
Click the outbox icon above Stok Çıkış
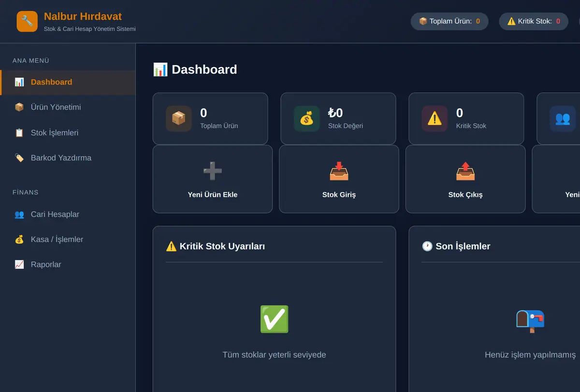pos(465,171)
